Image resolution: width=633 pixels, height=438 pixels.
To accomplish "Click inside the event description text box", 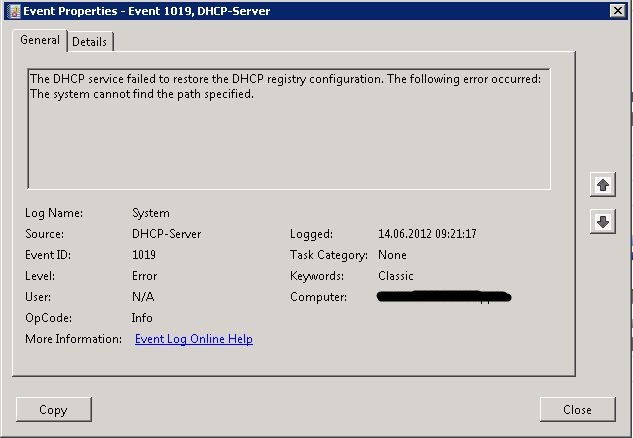I will (x=289, y=129).
